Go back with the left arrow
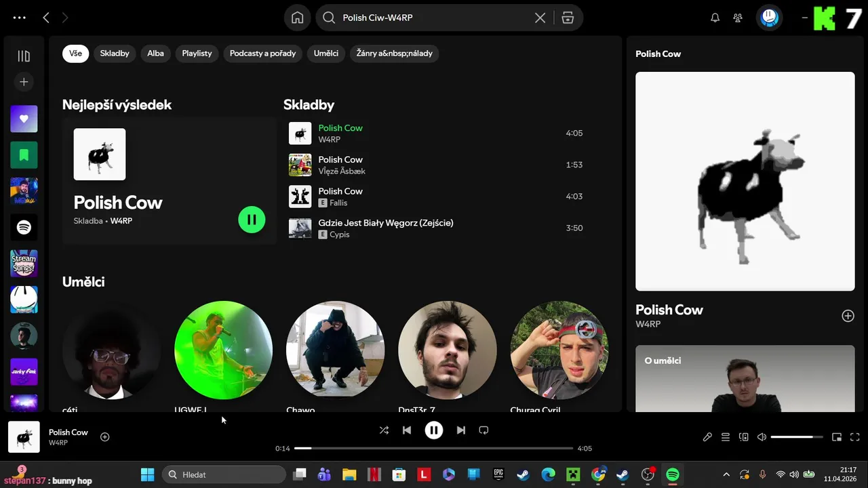This screenshot has width=868, height=488. [46, 18]
